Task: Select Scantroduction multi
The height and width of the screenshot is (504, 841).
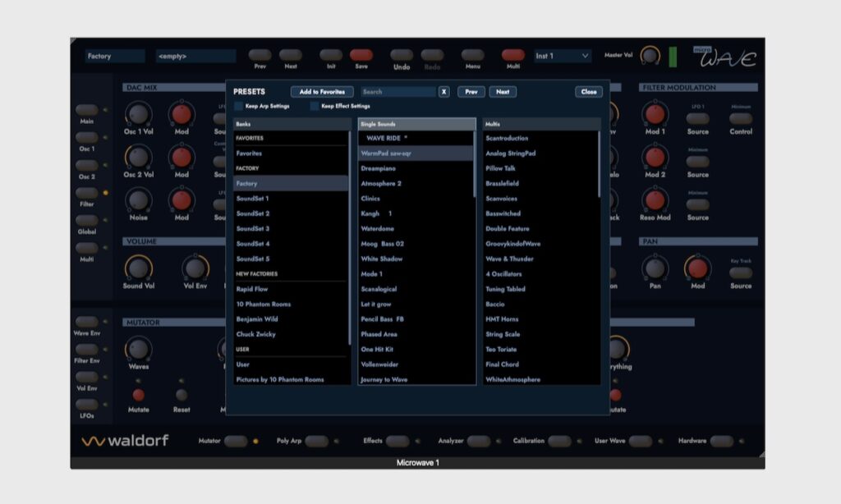Action: pyautogui.click(x=540, y=139)
